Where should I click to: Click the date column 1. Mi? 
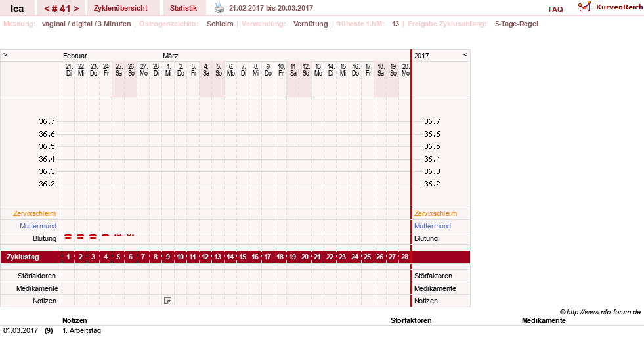(x=169, y=70)
